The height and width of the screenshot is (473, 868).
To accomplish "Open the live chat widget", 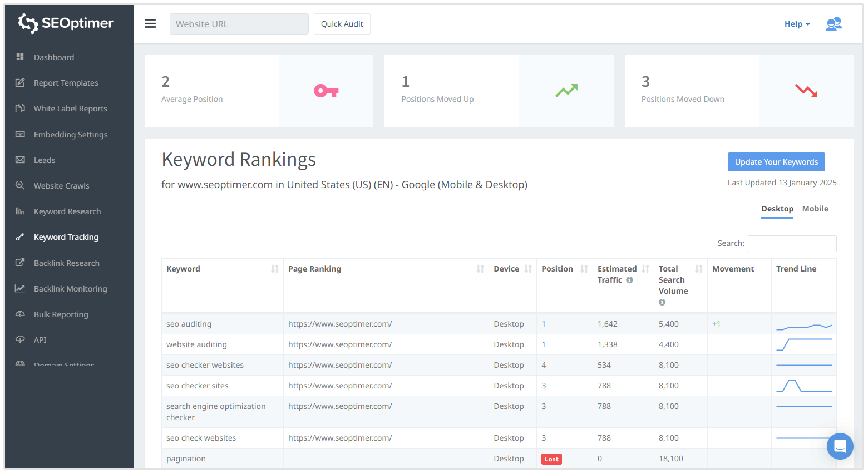I will 840,446.
